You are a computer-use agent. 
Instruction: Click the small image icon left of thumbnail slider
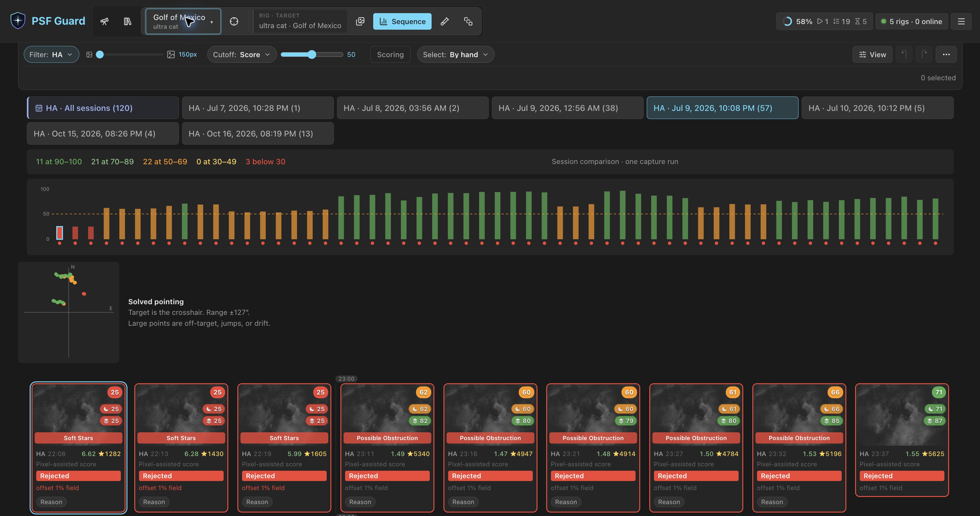[89, 55]
